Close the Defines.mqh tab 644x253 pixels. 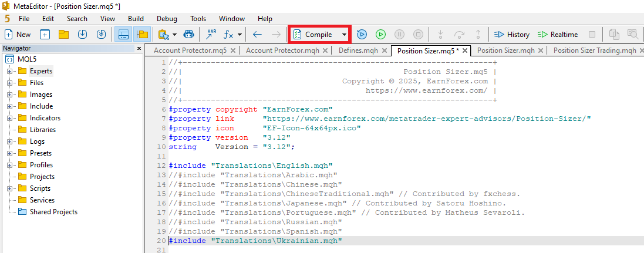385,50
